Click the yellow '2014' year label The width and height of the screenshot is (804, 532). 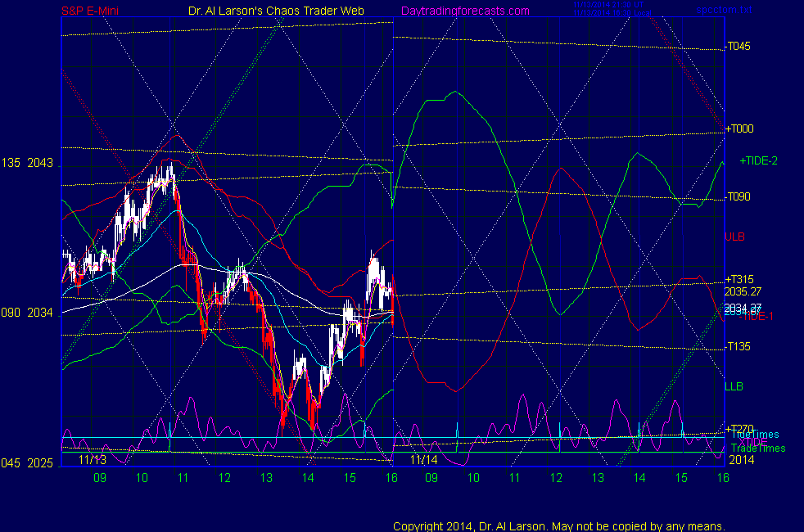click(742, 460)
